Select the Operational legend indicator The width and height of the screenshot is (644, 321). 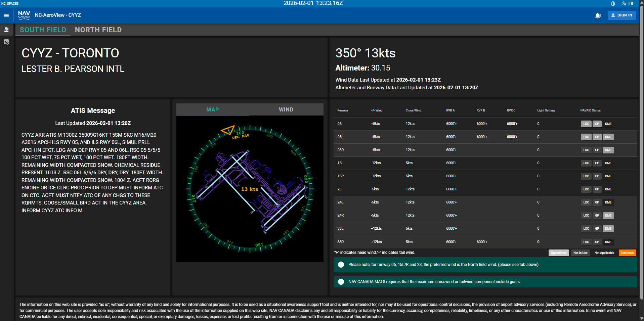click(x=558, y=253)
